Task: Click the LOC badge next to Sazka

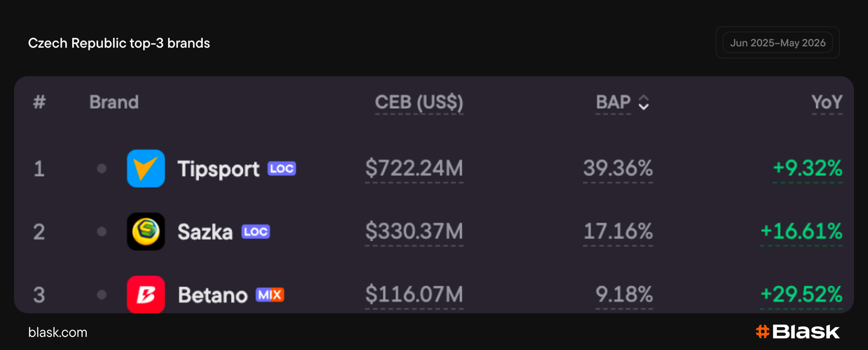Action: pos(256,231)
